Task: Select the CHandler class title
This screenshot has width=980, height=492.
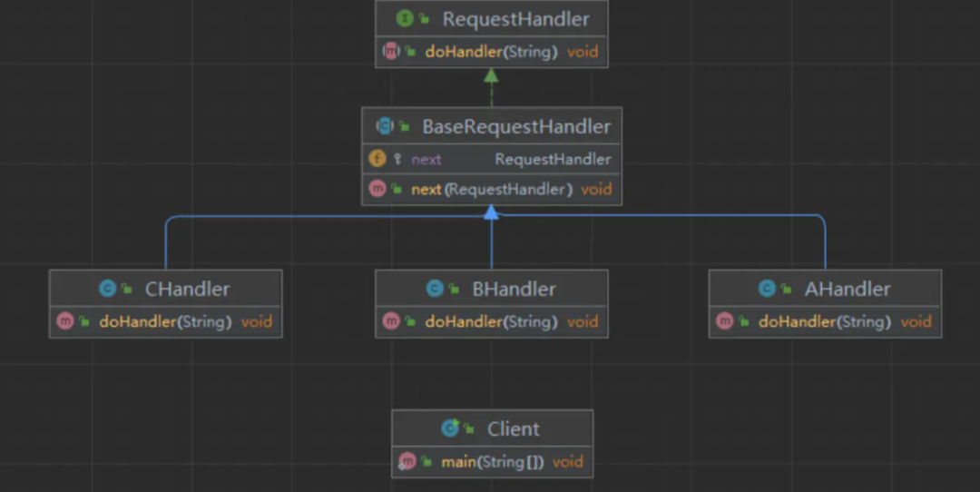Action: click(188, 289)
